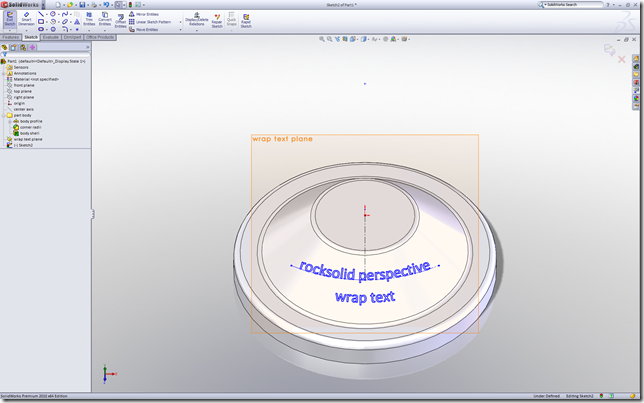
Task: Click Trim Entities tool
Action: [x=89, y=19]
